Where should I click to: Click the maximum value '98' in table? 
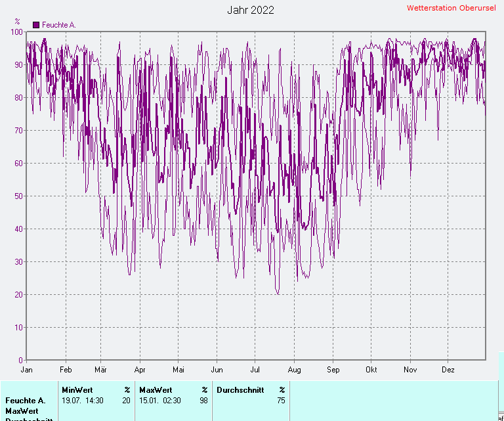point(204,401)
